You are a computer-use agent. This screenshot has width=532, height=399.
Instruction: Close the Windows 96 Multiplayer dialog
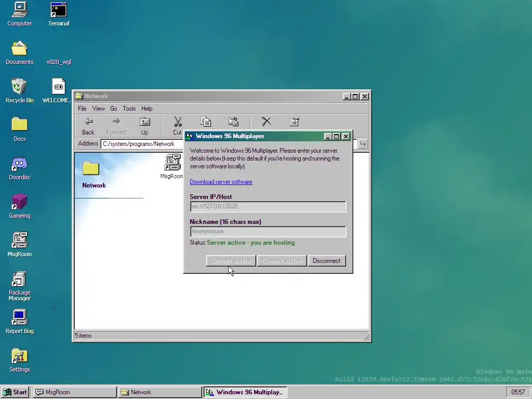[345, 137]
